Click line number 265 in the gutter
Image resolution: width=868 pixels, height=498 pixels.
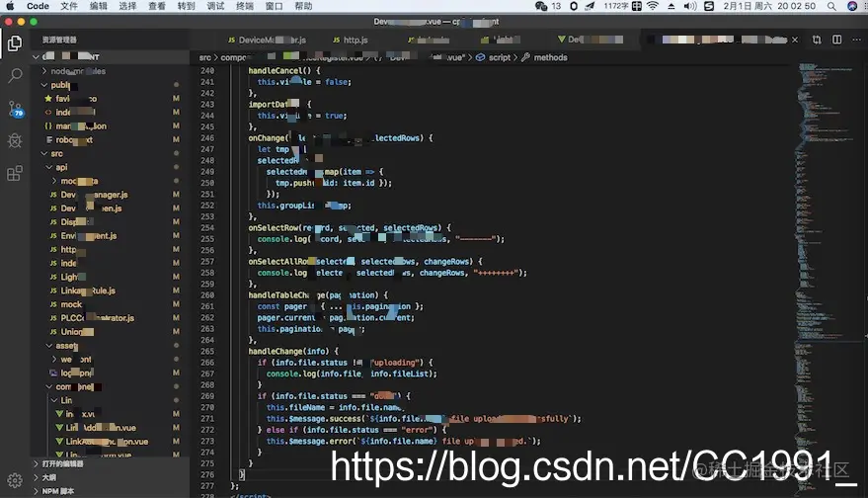[207, 351]
